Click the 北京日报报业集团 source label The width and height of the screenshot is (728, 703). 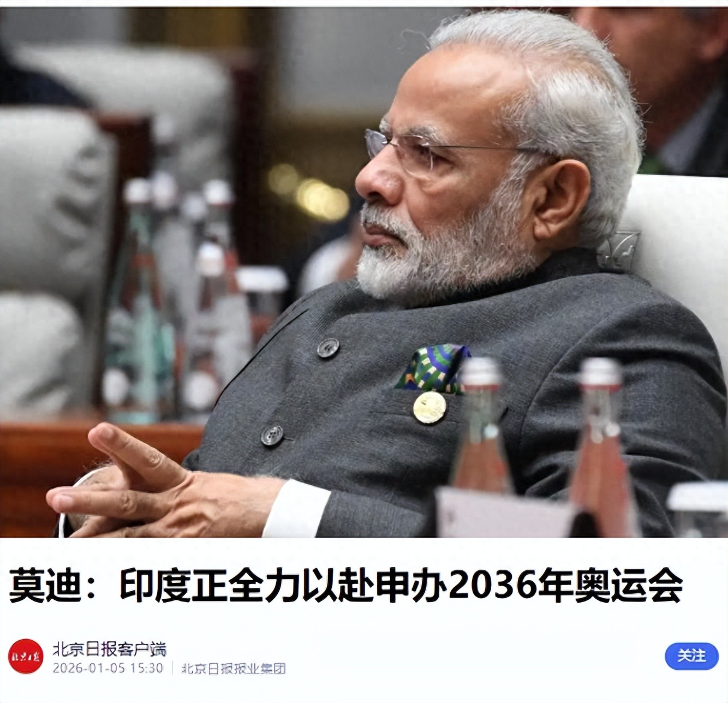pyautogui.click(x=233, y=668)
